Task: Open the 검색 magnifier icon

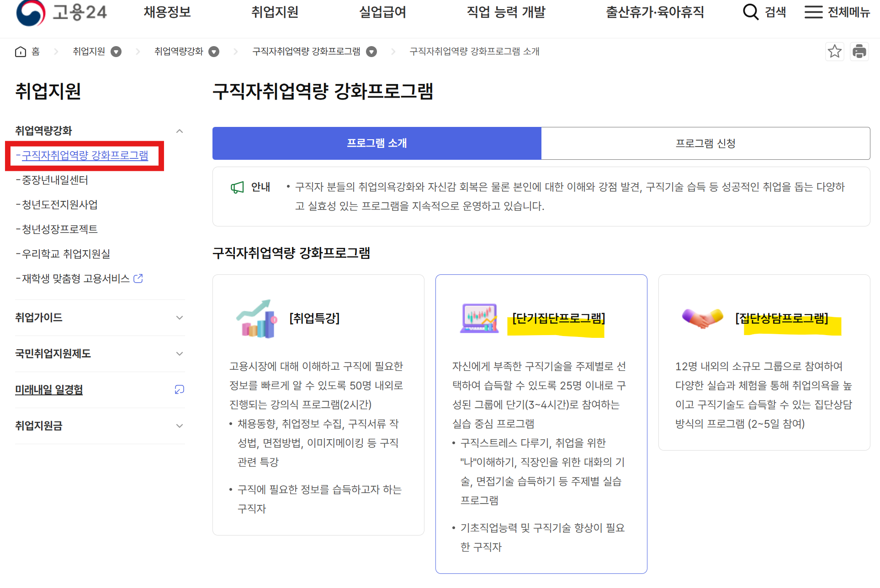Action: pyautogui.click(x=750, y=12)
